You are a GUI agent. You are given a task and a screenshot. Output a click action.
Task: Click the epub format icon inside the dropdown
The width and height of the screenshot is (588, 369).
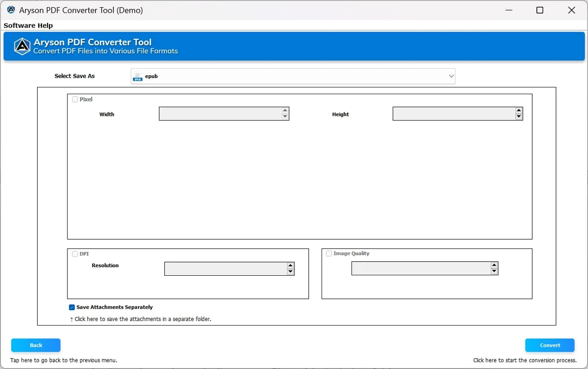[x=137, y=77]
